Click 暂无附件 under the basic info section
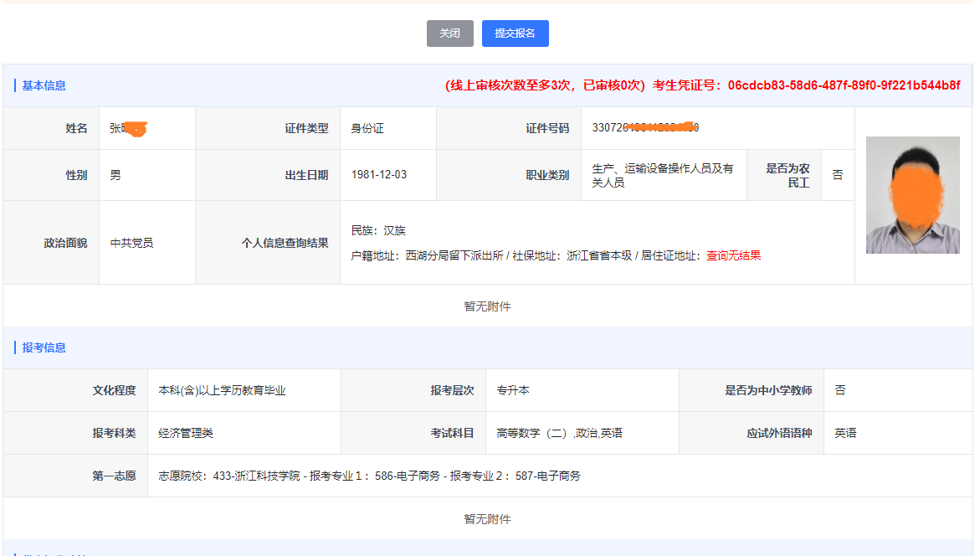The width and height of the screenshot is (980, 556). [x=487, y=306]
